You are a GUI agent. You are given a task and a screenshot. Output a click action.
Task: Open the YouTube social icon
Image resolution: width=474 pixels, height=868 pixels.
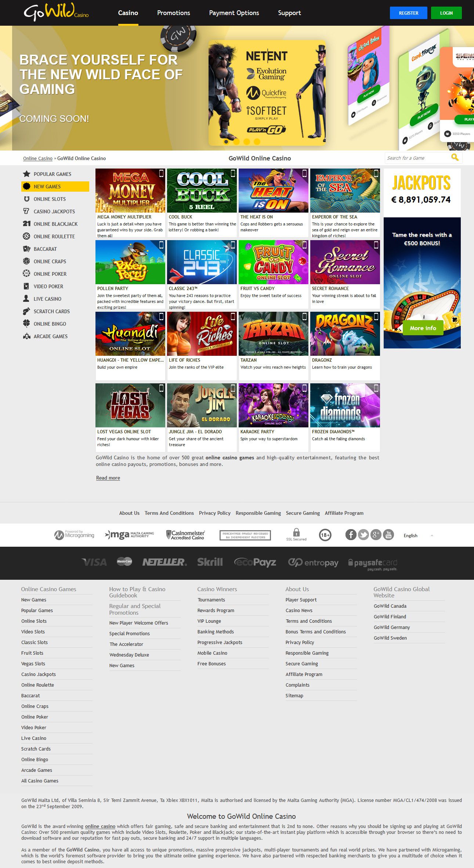(x=388, y=535)
